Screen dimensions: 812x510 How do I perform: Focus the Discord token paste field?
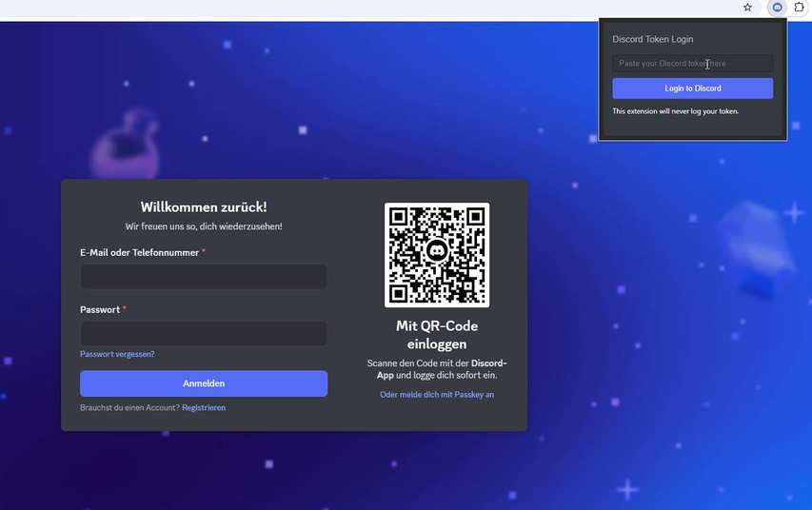[x=692, y=63]
